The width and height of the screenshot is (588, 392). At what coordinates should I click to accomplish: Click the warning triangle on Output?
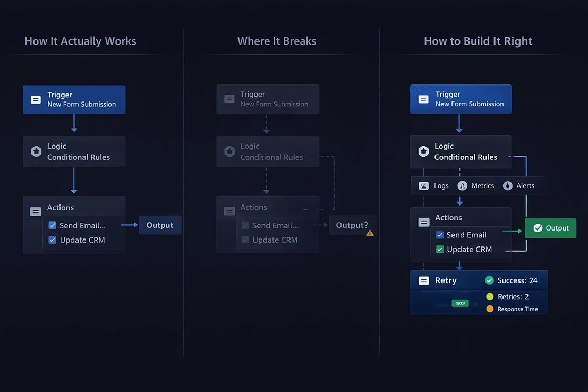point(370,233)
